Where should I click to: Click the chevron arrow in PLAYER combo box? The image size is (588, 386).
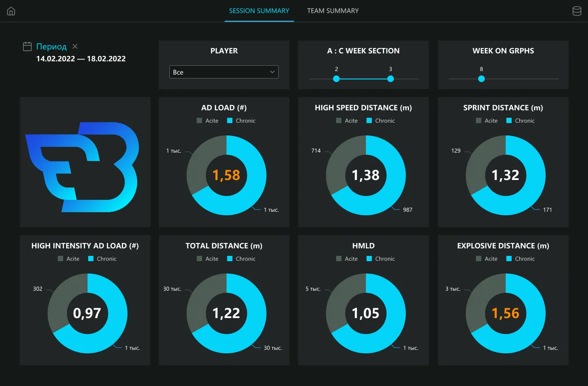click(272, 72)
